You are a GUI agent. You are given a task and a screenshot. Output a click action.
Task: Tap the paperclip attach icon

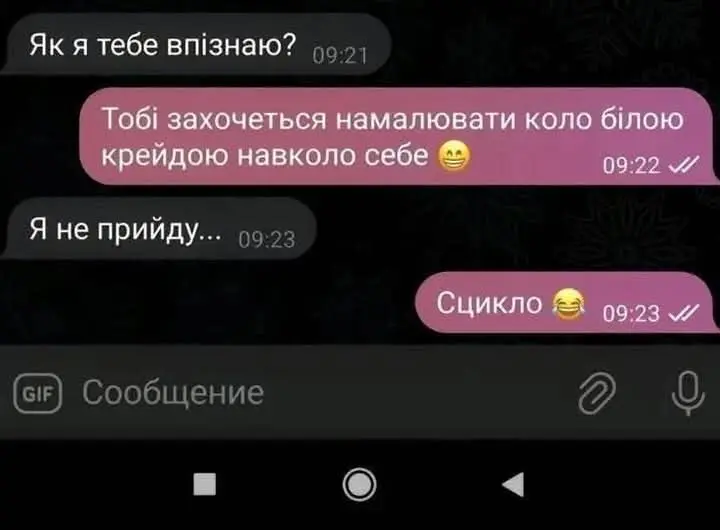tap(596, 393)
